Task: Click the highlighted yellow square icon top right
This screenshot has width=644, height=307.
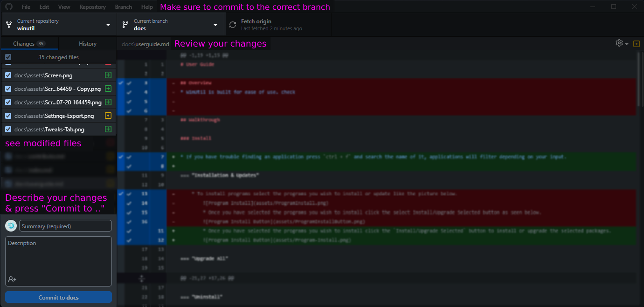Action: tap(636, 43)
